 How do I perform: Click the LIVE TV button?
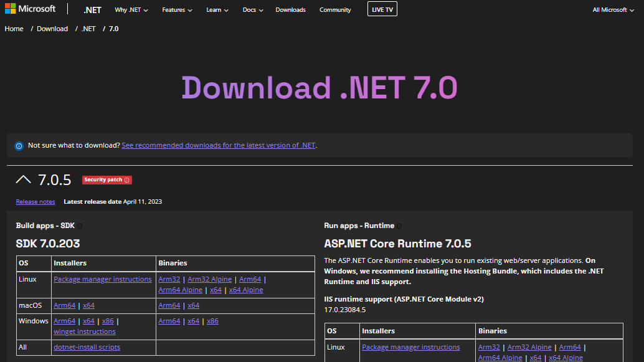tap(382, 9)
